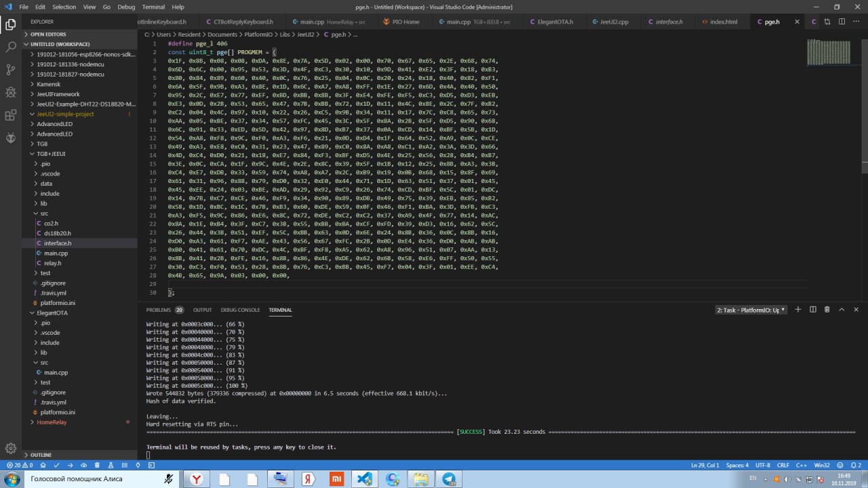Toggle maximized panel size with chevron

click(842, 310)
